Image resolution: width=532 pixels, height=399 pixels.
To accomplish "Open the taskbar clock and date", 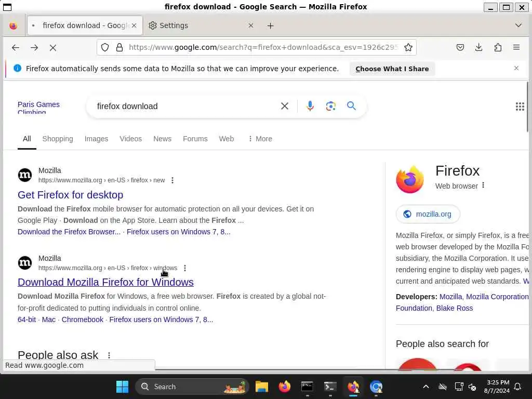I will (x=497, y=387).
